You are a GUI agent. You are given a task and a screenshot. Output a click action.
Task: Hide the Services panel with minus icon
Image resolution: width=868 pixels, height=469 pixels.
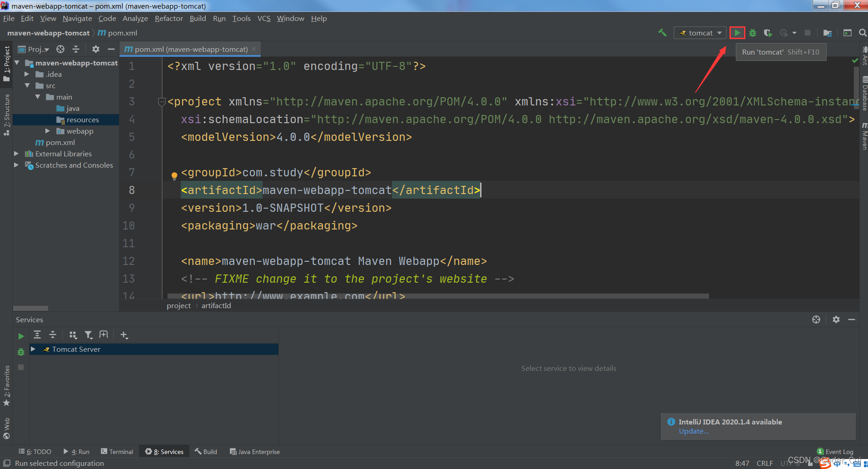[x=852, y=319]
